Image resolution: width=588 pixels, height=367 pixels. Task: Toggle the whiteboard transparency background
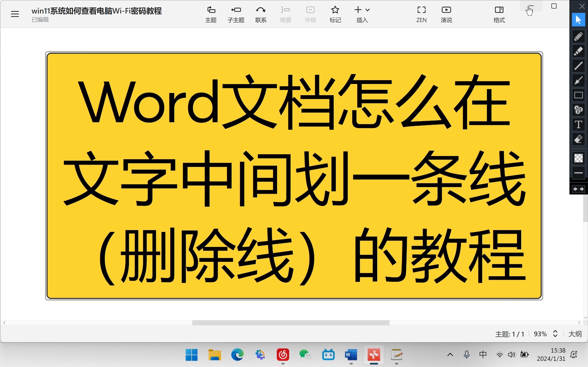(x=578, y=158)
